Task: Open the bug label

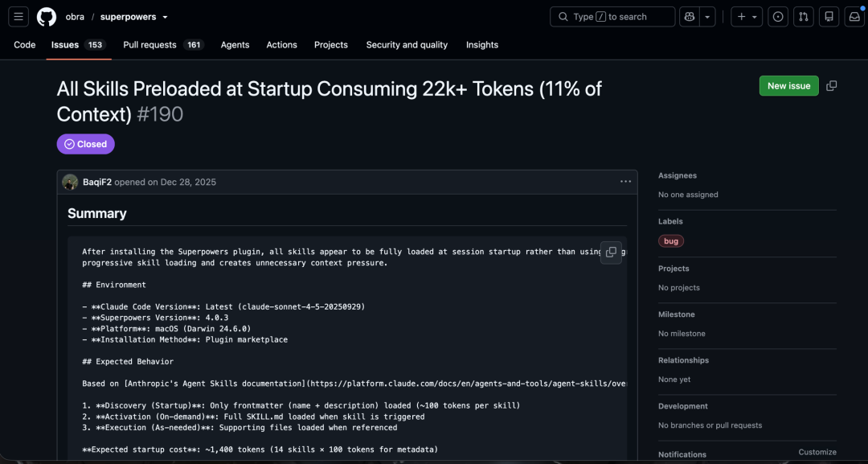Action: (x=671, y=241)
